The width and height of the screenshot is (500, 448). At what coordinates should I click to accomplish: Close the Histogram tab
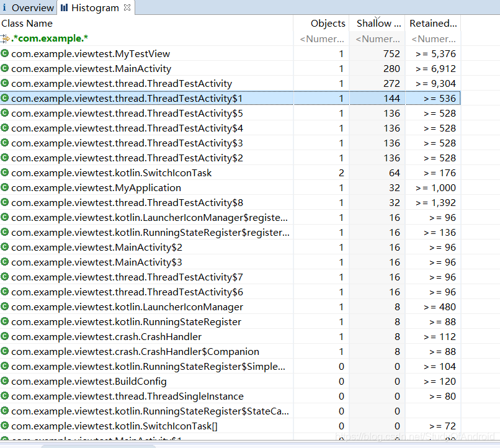point(127,7)
